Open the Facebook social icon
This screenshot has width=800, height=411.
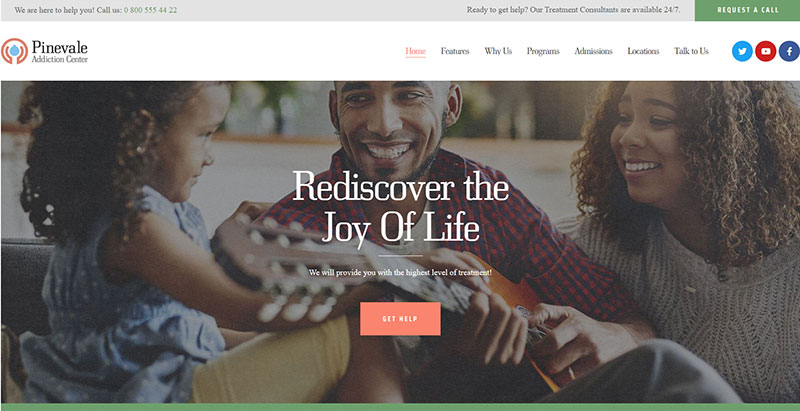789,51
